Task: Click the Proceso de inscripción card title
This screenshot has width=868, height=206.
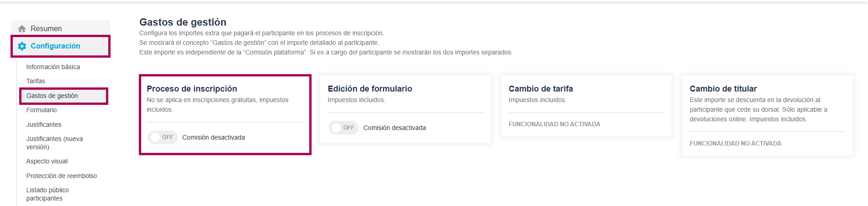Action: pyautogui.click(x=192, y=89)
